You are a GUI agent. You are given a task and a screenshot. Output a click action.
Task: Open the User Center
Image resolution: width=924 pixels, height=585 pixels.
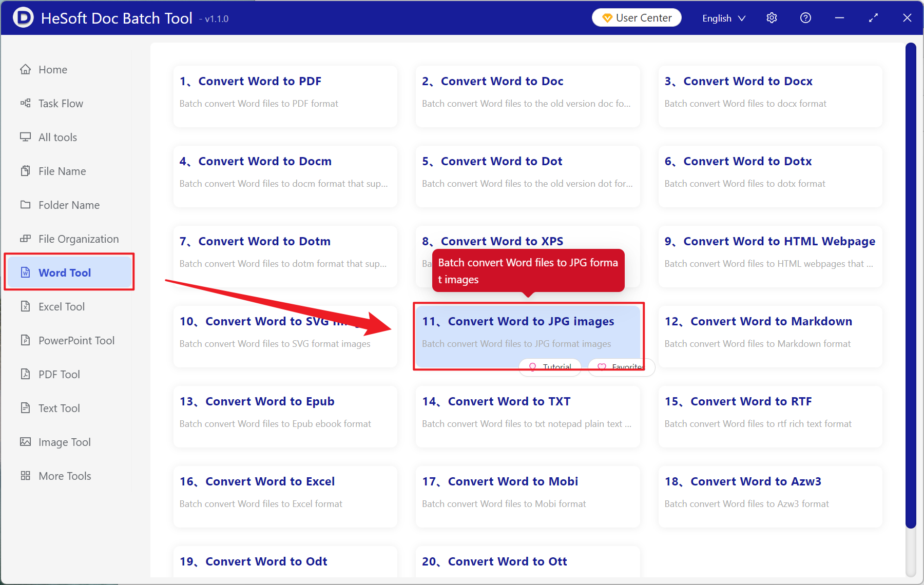[637, 18]
